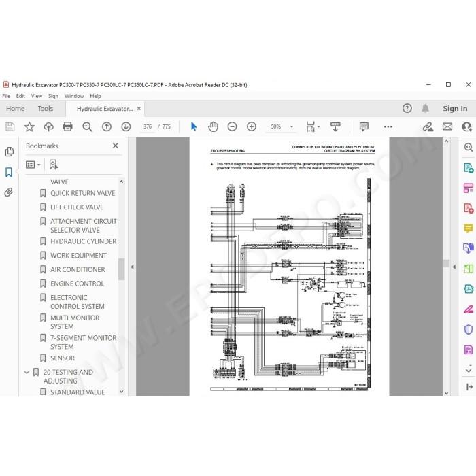476x476 pixels.
Task: Open ATTACHMENT CIRCUIT SELECTOR VALVE bookmark
Action: coord(83,226)
